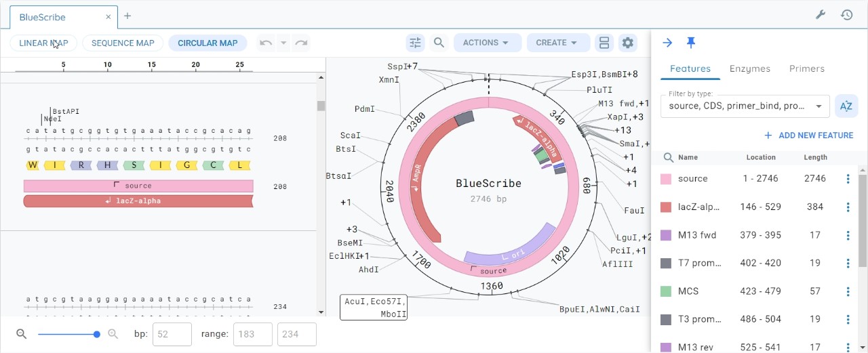Switch to the Primers tab

807,68
